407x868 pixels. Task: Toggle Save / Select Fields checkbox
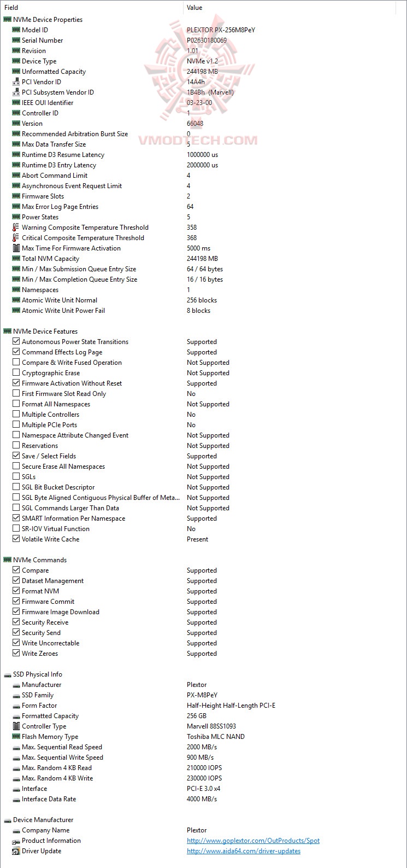pyautogui.click(x=16, y=456)
